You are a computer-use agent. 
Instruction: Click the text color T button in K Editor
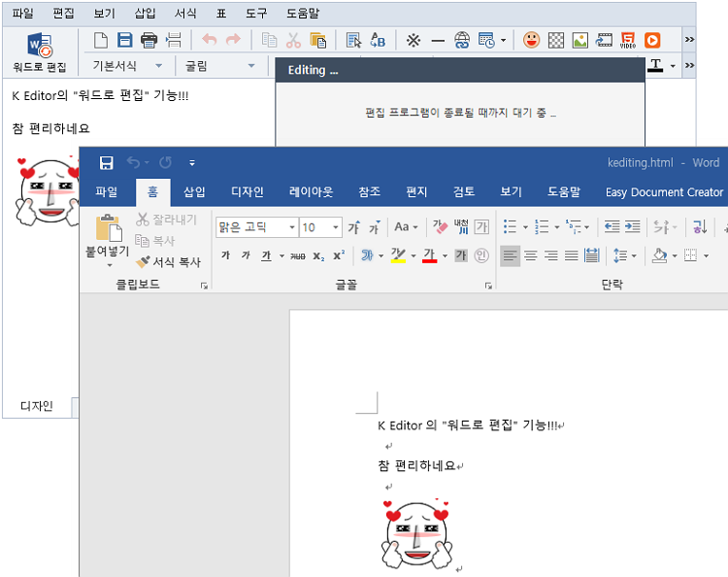point(655,65)
